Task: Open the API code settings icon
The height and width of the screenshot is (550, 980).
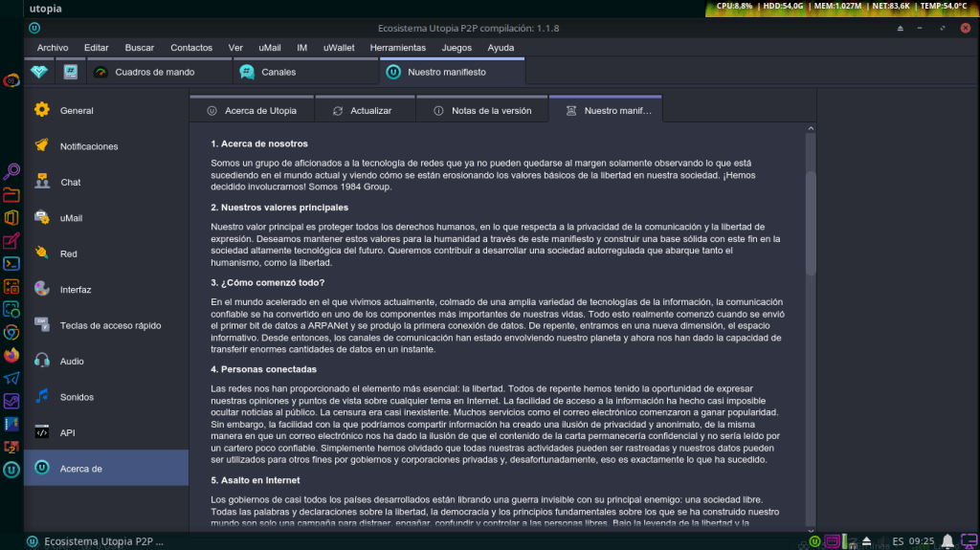Action: (42, 432)
